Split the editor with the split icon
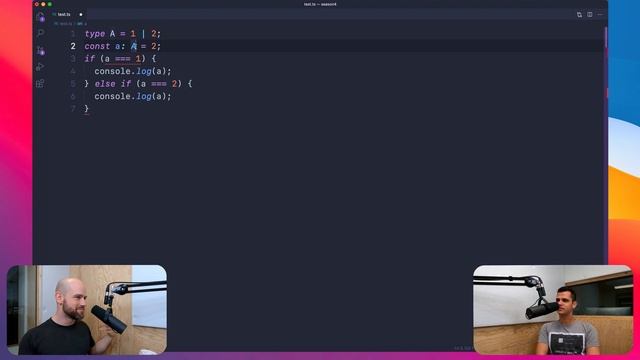The image size is (640, 360). point(590,15)
